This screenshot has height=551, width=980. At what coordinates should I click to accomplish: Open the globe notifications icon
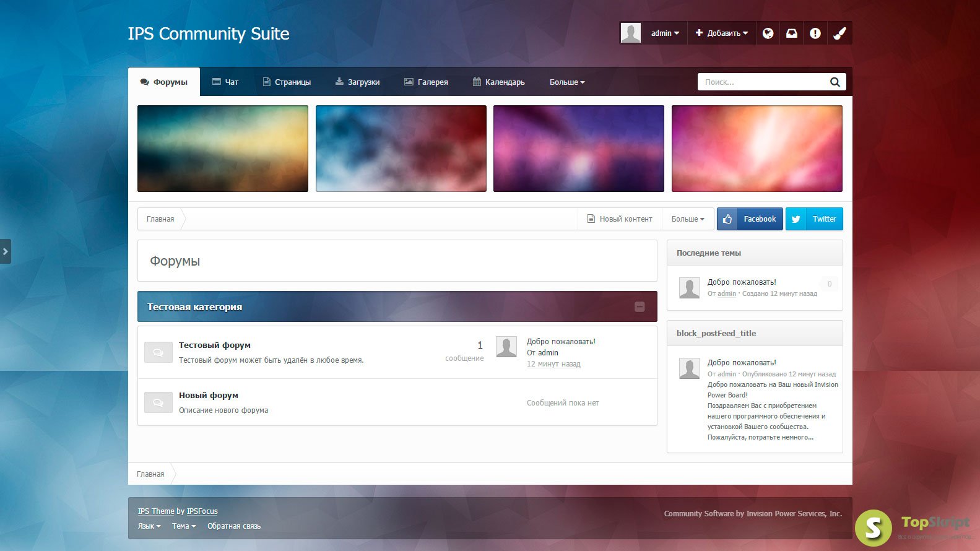pyautogui.click(x=768, y=33)
